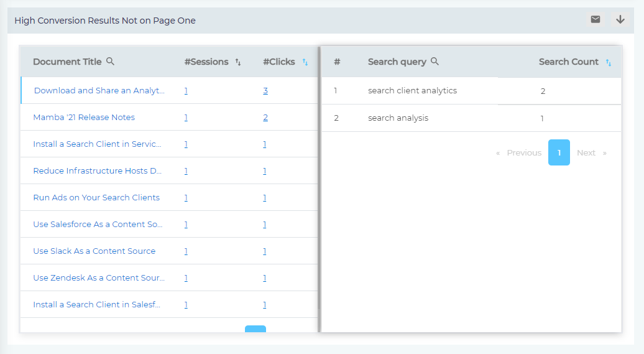
Task: Click the document list vertical scrollbar
Action: (319, 187)
